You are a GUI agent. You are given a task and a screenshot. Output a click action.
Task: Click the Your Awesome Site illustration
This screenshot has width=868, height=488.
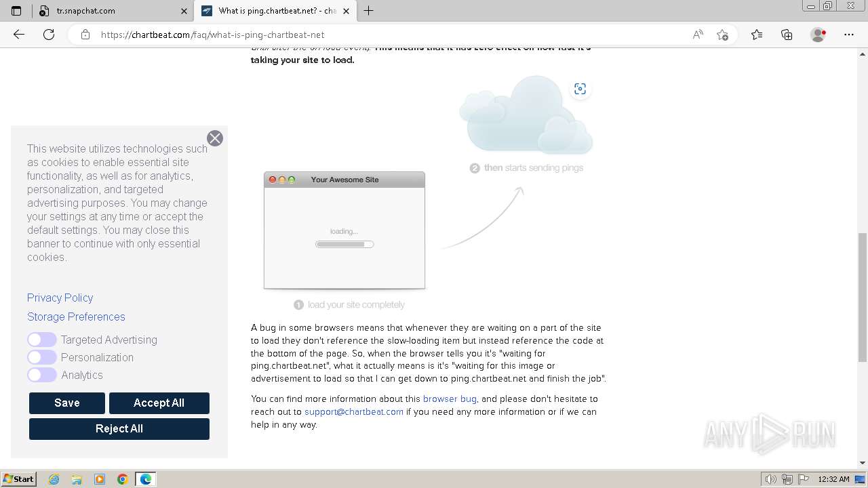click(x=344, y=230)
